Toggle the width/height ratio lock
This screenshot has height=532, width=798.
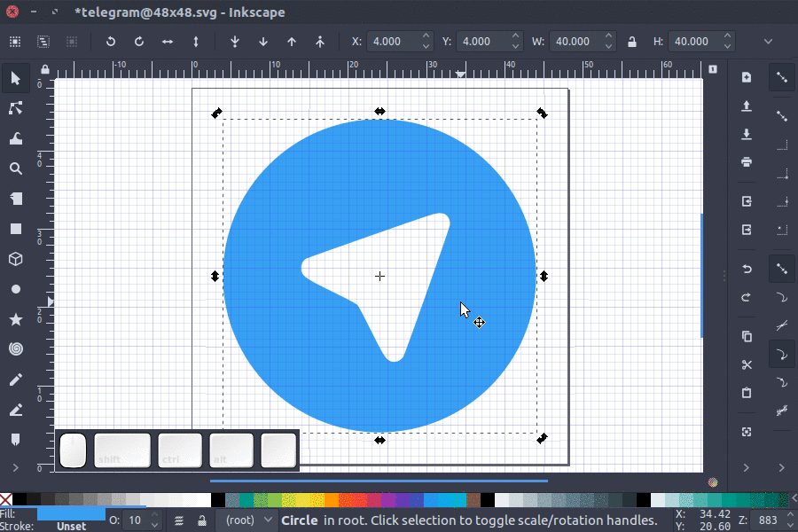(632, 41)
